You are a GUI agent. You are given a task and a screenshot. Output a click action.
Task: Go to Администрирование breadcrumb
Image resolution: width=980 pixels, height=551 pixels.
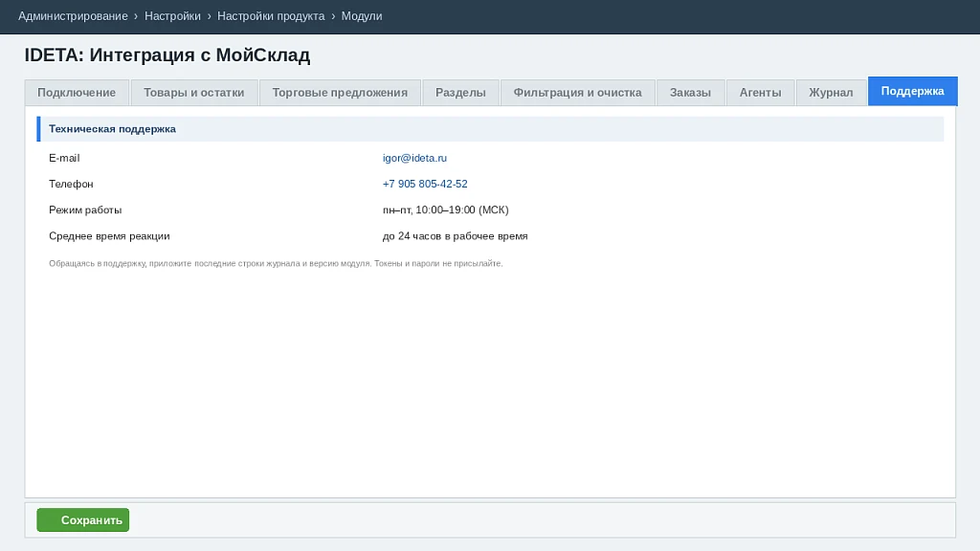[x=73, y=16]
